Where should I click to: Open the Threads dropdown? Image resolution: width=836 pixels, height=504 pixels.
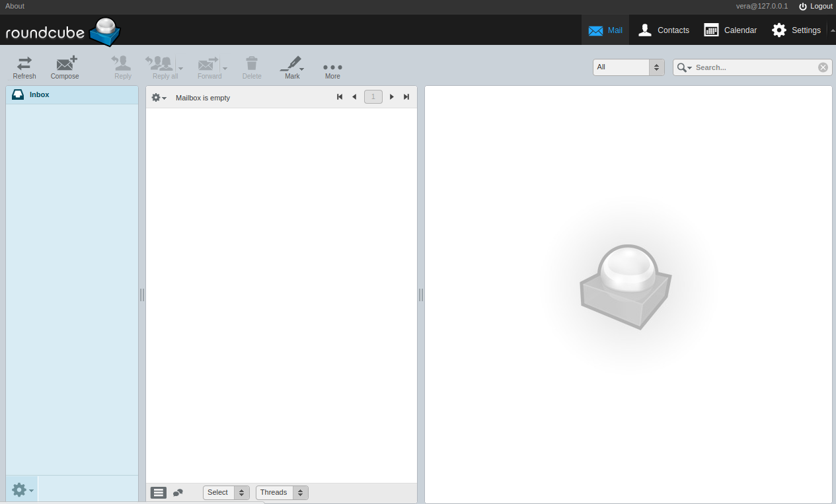pyautogui.click(x=282, y=493)
